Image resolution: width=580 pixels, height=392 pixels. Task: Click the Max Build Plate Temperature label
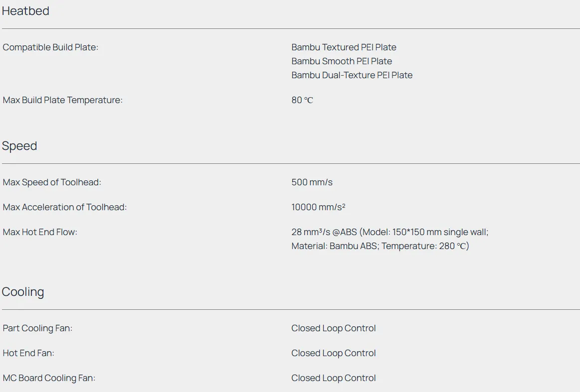(x=62, y=100)
